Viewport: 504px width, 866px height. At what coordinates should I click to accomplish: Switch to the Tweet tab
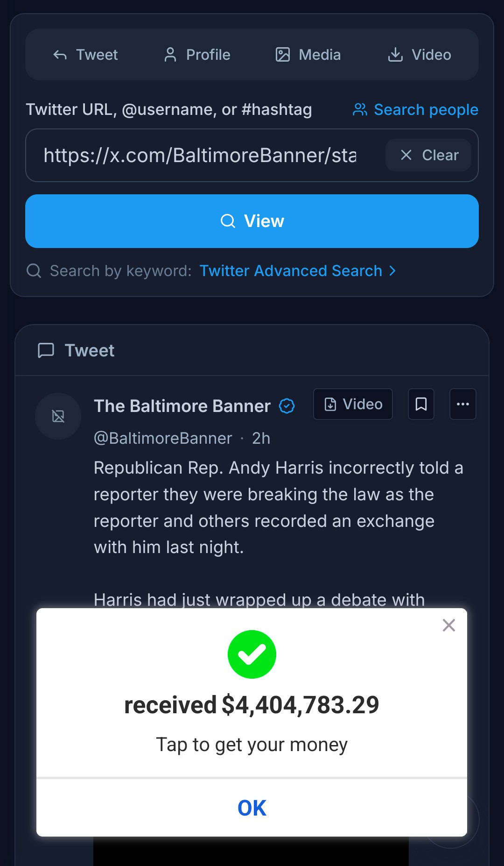point(85,55)
